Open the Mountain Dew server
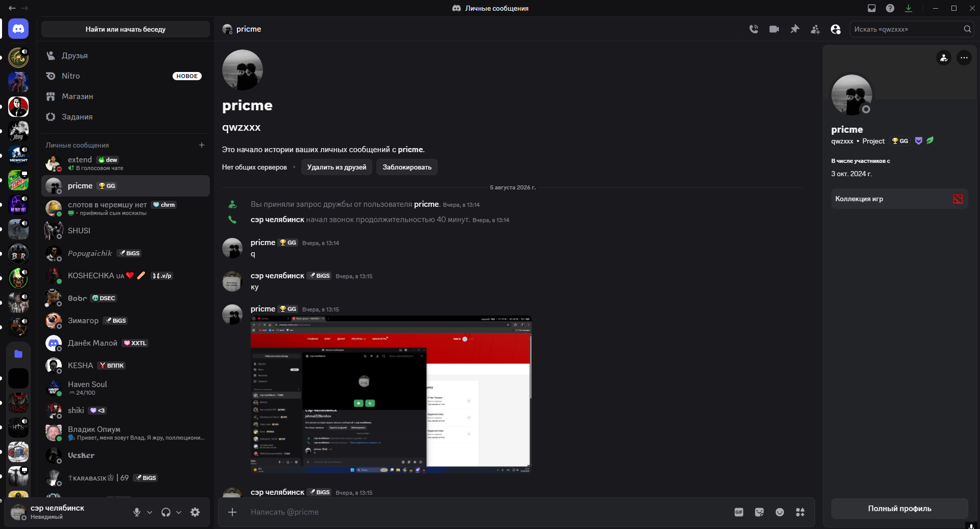980x529 pixels. click(x=18, y=180)
